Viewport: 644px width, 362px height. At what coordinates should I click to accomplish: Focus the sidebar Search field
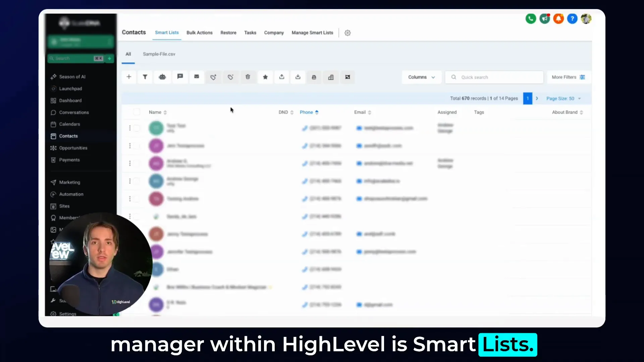point(76,58)
